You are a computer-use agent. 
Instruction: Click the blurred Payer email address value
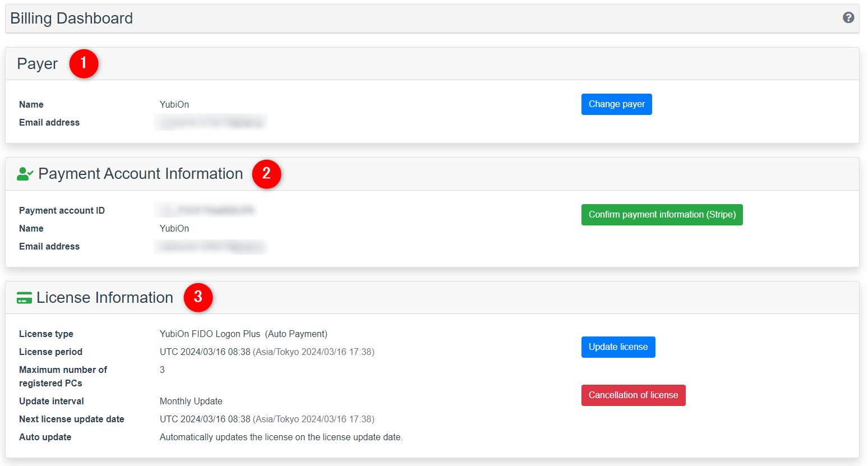211,122
